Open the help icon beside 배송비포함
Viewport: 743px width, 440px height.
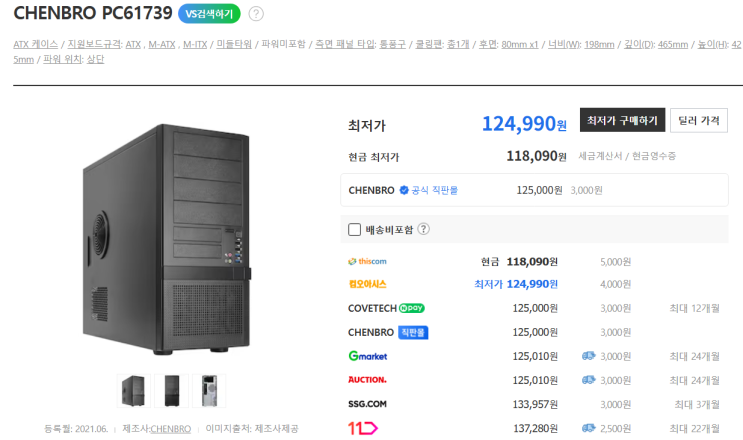[424, 229]
